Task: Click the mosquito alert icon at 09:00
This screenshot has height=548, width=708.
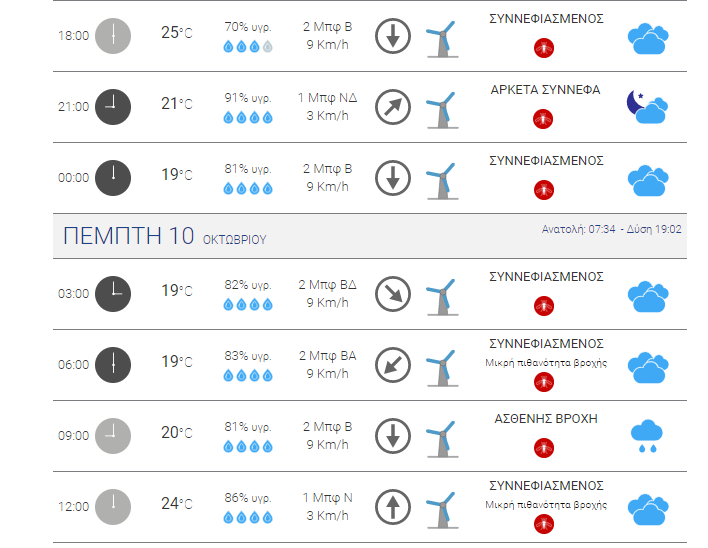Action: click(544, 448)
